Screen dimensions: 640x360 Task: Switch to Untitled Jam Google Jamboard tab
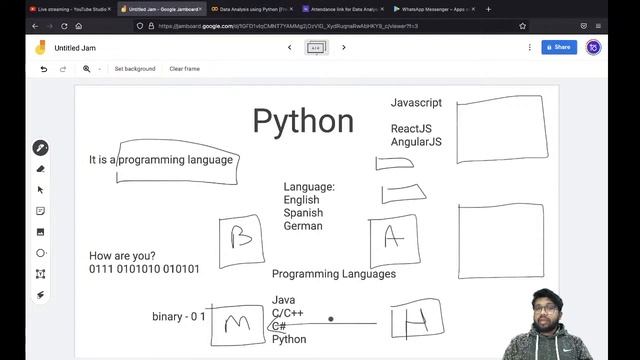[x=162, y=9]
